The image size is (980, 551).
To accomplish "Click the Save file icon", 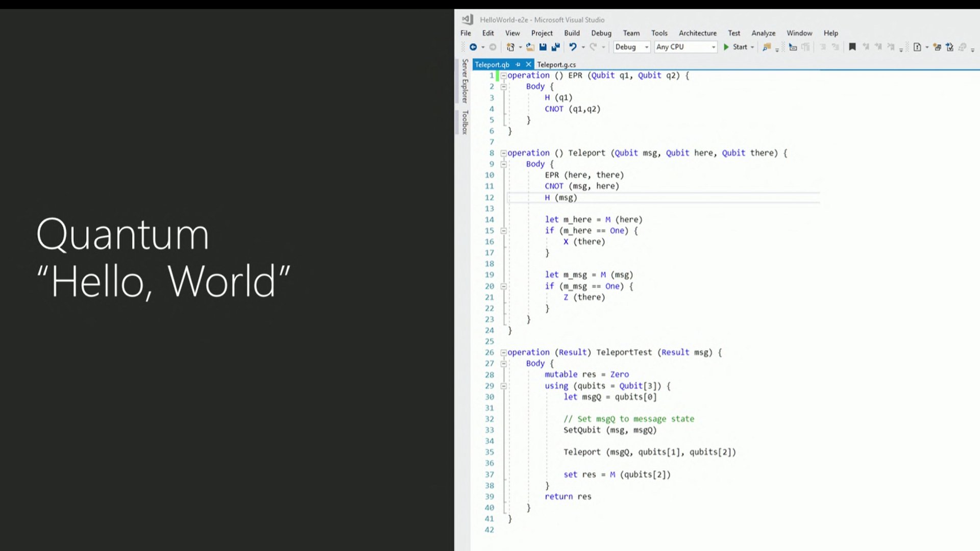I will [543, 47].
